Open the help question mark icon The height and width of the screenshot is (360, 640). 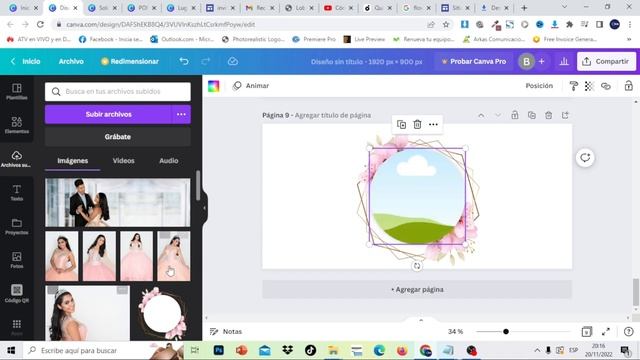click(629, 331)
